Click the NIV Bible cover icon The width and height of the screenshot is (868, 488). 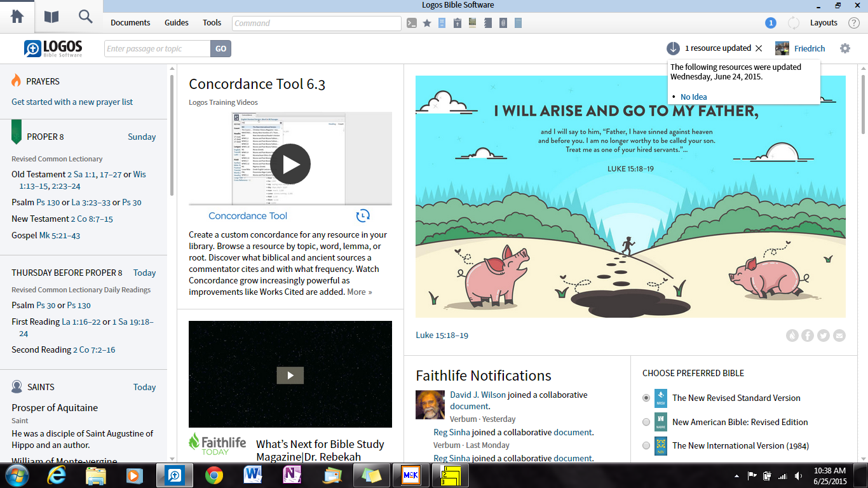click(661, 445)
